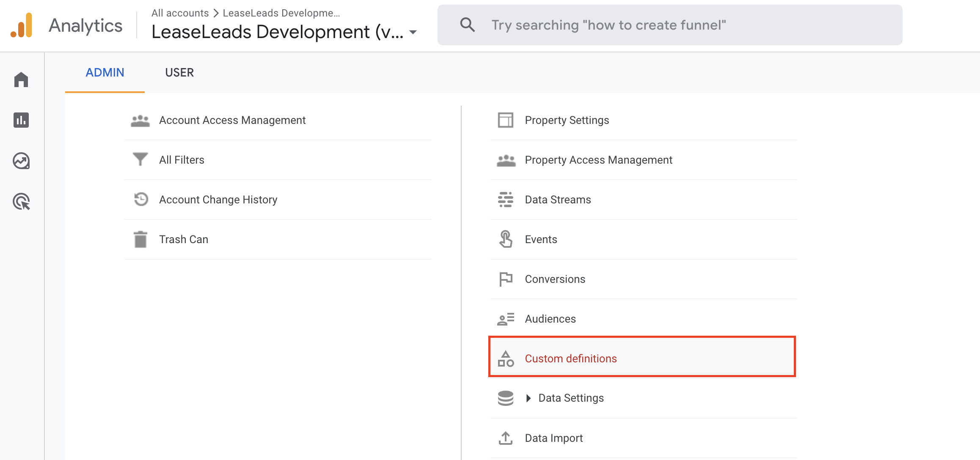Image resolution: width=980 pixels, height=460 pixels.
Task: Open the Advertising sidebar icon
Action: tap(21, 201)
